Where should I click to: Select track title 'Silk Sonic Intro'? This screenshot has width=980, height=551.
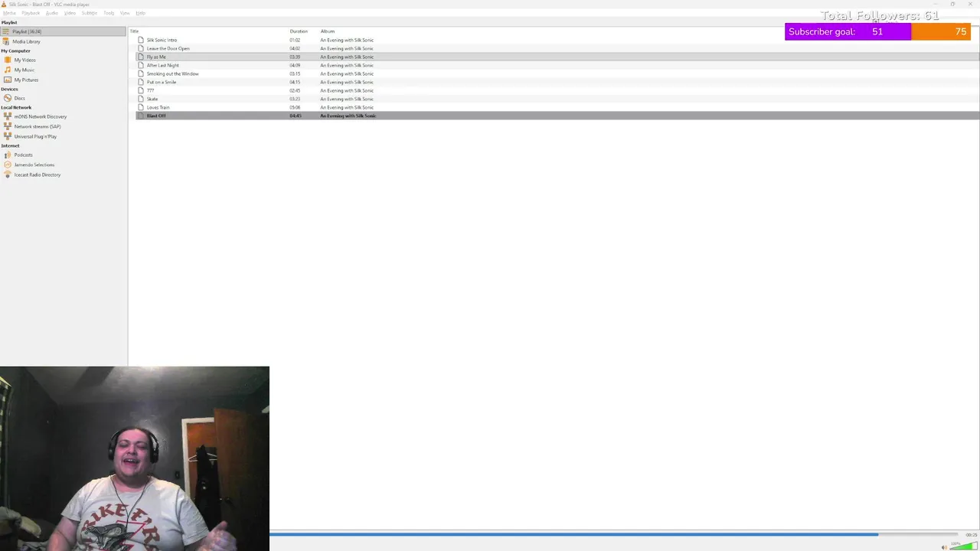click(x=162, y=40)
